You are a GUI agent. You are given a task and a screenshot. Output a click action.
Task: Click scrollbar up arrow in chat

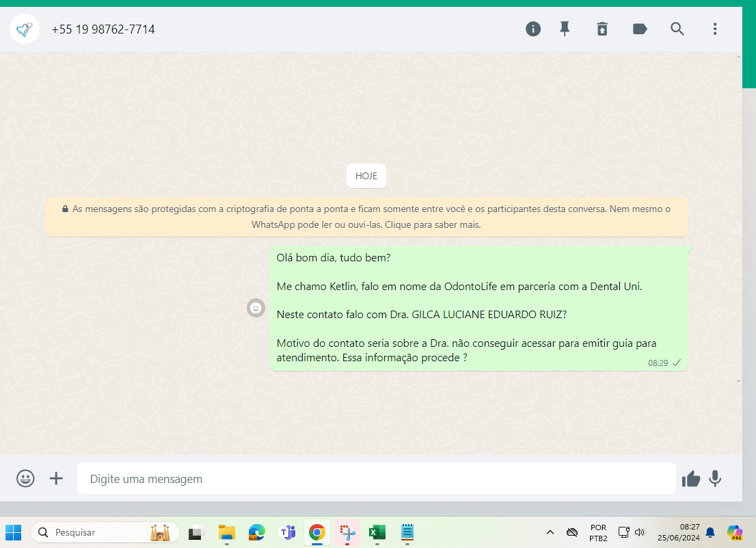pyautogui.click(x=738, y=57)
